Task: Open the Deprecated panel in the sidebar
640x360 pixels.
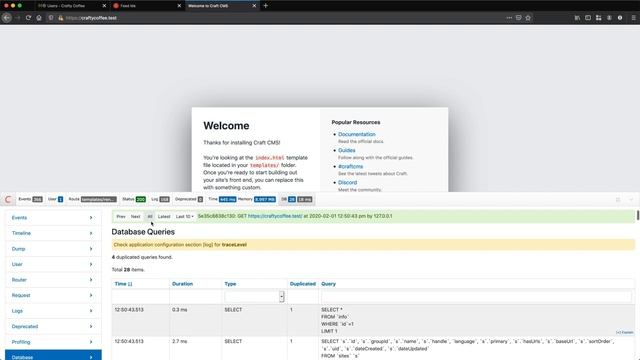Action: point(53,326)
